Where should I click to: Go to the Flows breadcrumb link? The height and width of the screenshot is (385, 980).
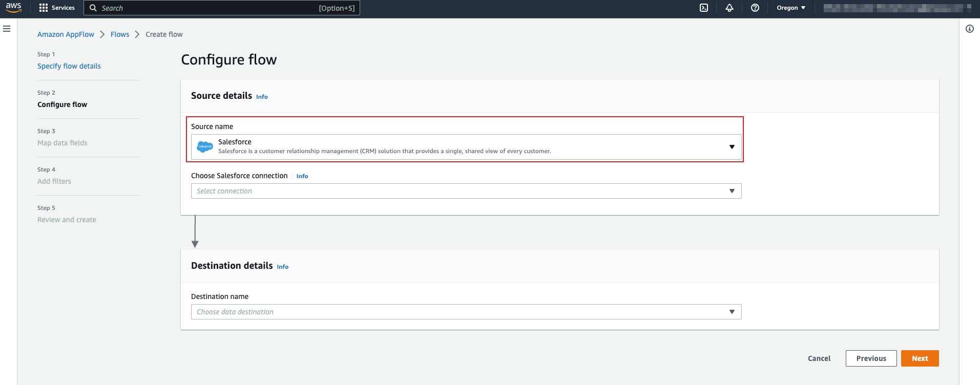point(120,34)
